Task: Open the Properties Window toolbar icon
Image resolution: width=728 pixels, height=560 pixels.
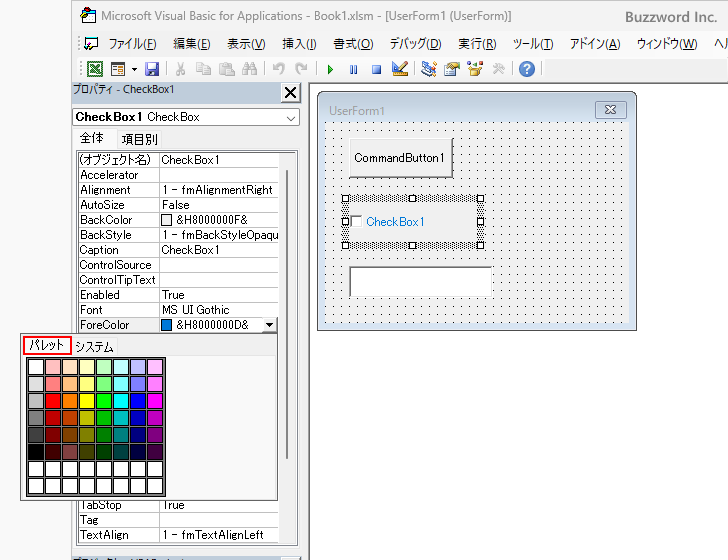Action: tap(452, 69)
